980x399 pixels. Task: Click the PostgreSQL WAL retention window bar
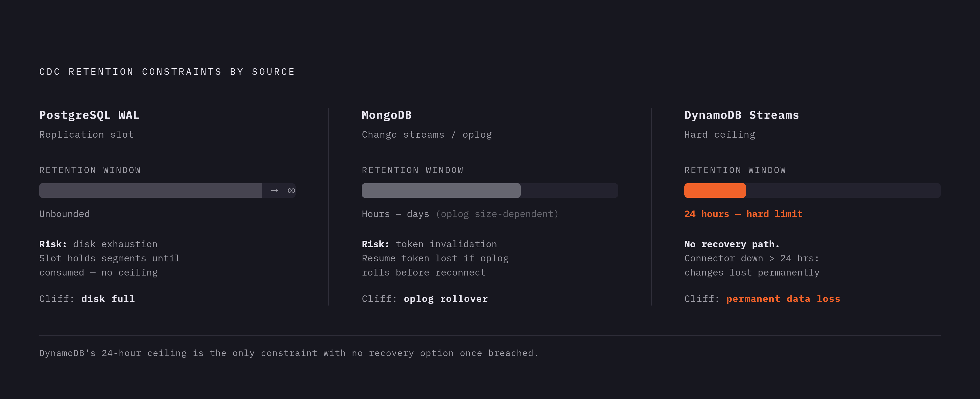tap(167, 190)
